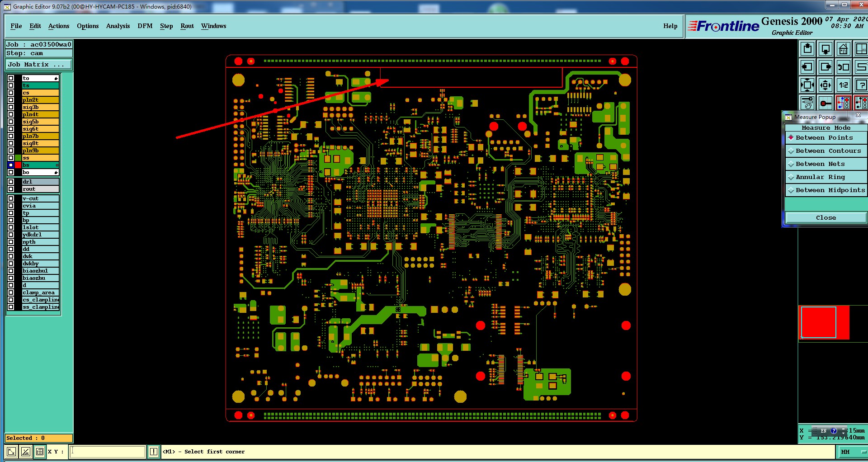868x462 pixels.
Task: Click the partial traffic-light icon at right edge
Action: (x=861, y=103)
